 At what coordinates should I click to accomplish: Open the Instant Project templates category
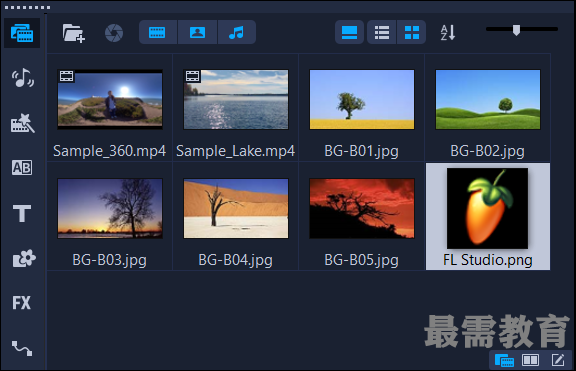[x=23, y=123]
